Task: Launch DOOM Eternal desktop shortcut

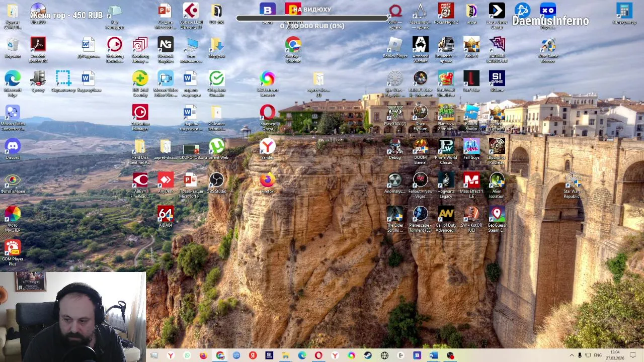Action: click(x=421, y=151)
